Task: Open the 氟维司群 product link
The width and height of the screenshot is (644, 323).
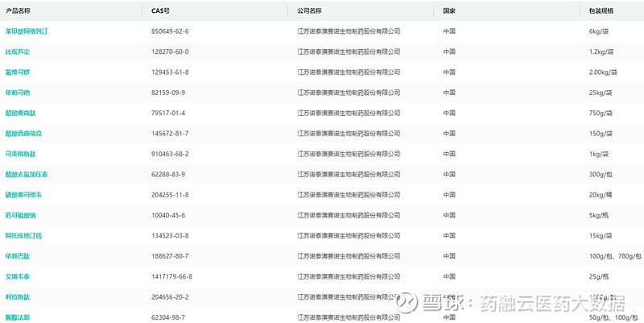Action: pos(18,72)
